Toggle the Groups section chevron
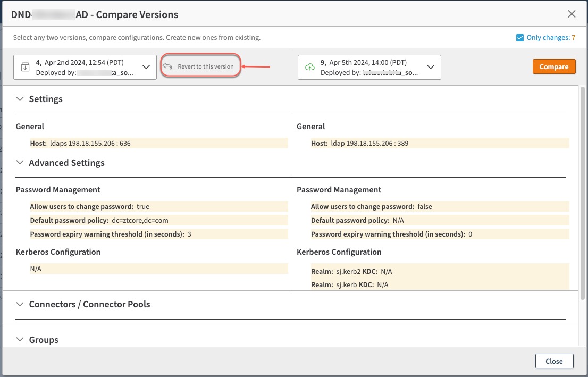The width and height of the screenshot is (588, 377). click(x=20, y=340)
